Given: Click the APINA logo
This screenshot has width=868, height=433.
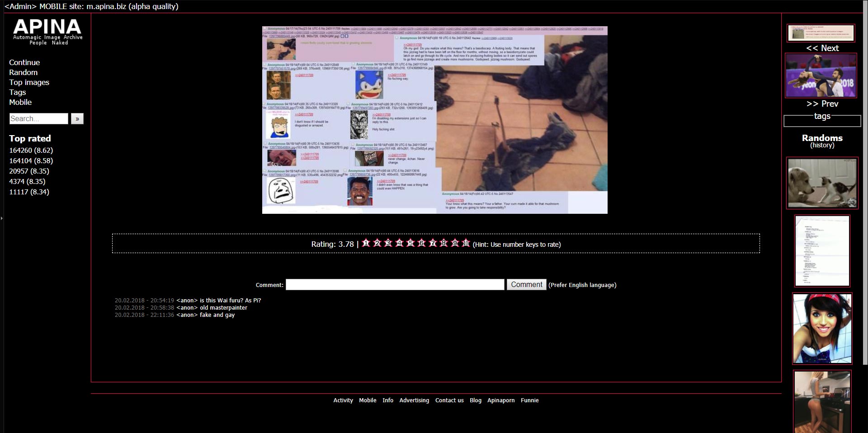Looking at the screenshot, I should click(x=47, y=31).
